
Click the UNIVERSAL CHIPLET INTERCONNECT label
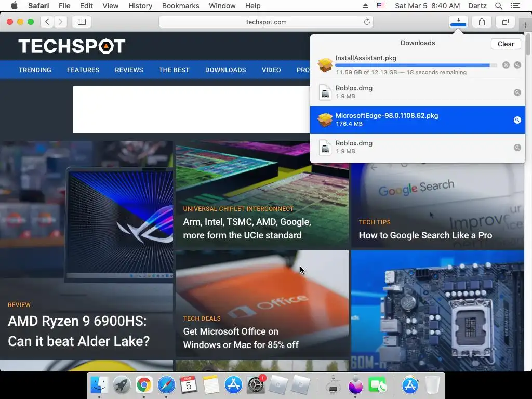pos(238,209)
